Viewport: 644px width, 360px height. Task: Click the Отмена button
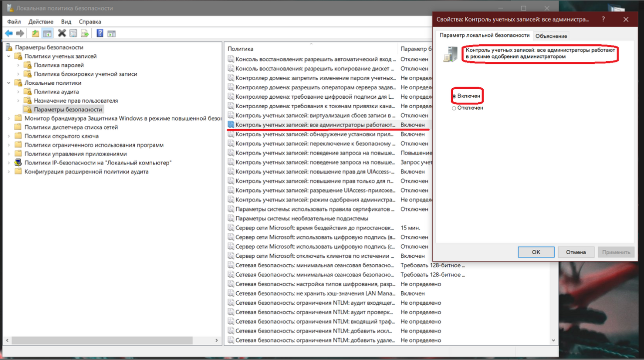pyautogui.click(x=576, y=252)
